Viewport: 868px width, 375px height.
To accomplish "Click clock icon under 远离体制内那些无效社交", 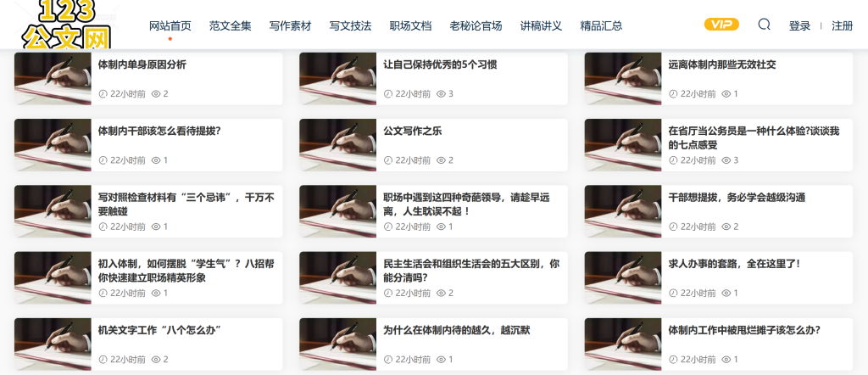I will [x=673, y=94].
